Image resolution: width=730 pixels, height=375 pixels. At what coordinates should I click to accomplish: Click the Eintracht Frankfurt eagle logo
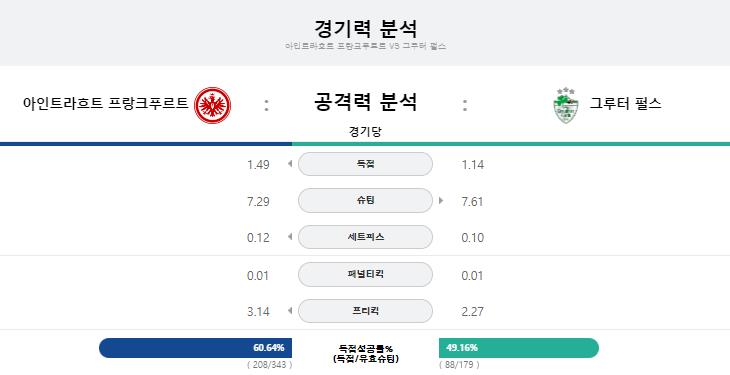(212, 105)
